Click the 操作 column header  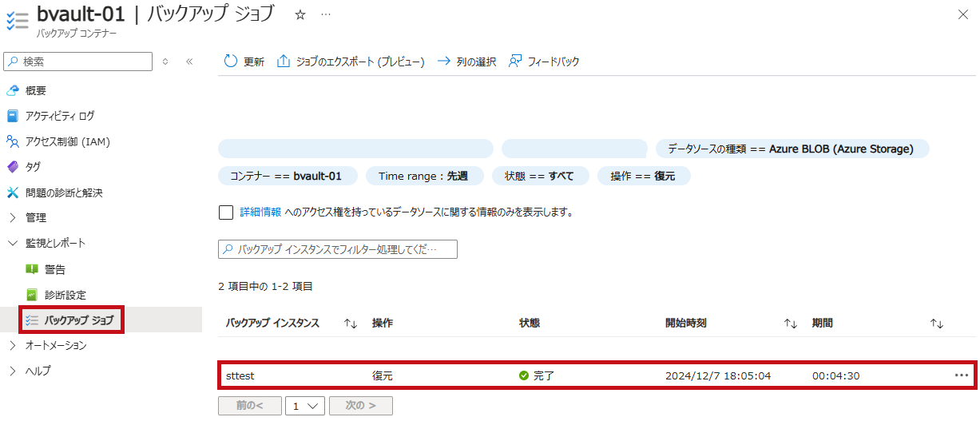click(383, 323)
